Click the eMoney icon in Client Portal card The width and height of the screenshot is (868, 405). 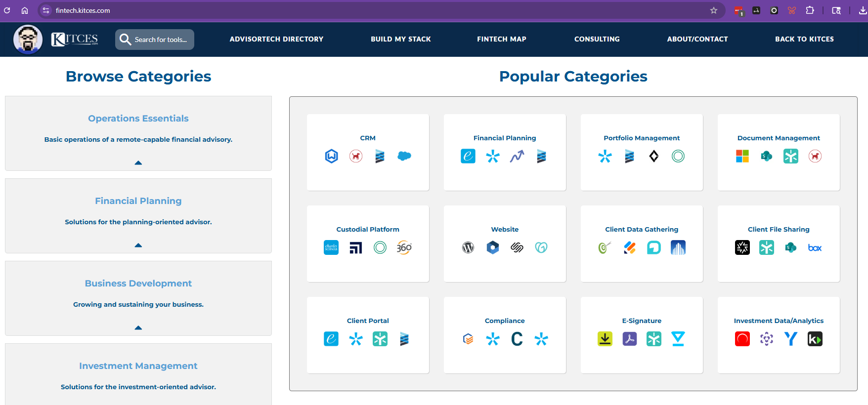331,339
